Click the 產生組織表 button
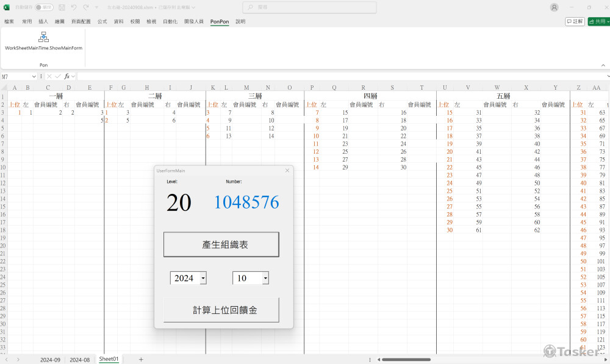The width and height of the screenshot is (610, 364). click(221, 244)
